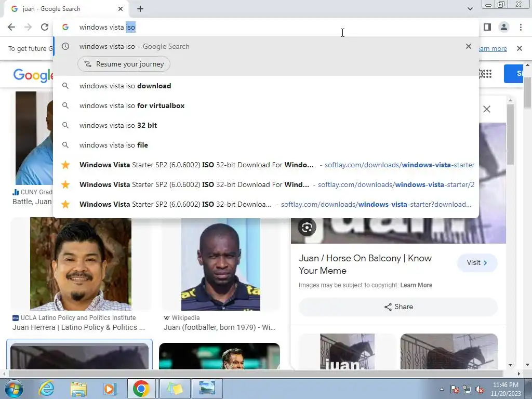Screen dimensions: 532x399
Task: Click the highlighted horse image result
Action: [79, 355]
